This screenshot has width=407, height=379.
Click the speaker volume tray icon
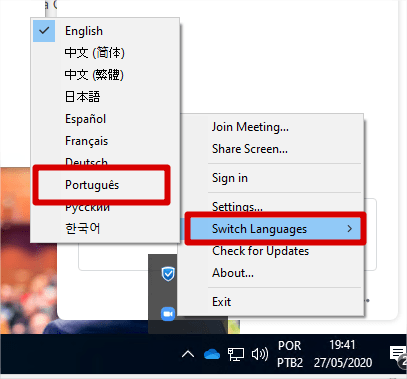260,354
